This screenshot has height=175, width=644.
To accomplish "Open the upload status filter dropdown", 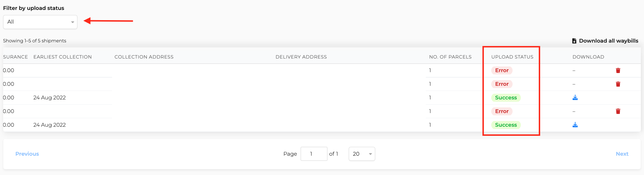I will tap(40, 22).
